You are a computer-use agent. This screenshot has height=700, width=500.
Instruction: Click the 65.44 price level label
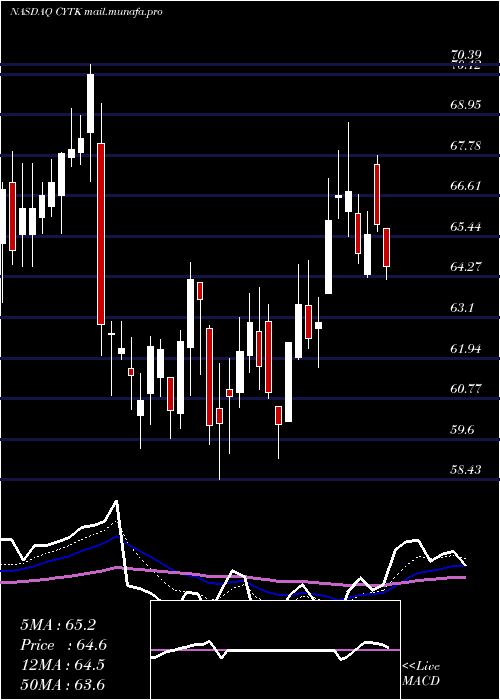pyautogui.click(x=466, y=226)
